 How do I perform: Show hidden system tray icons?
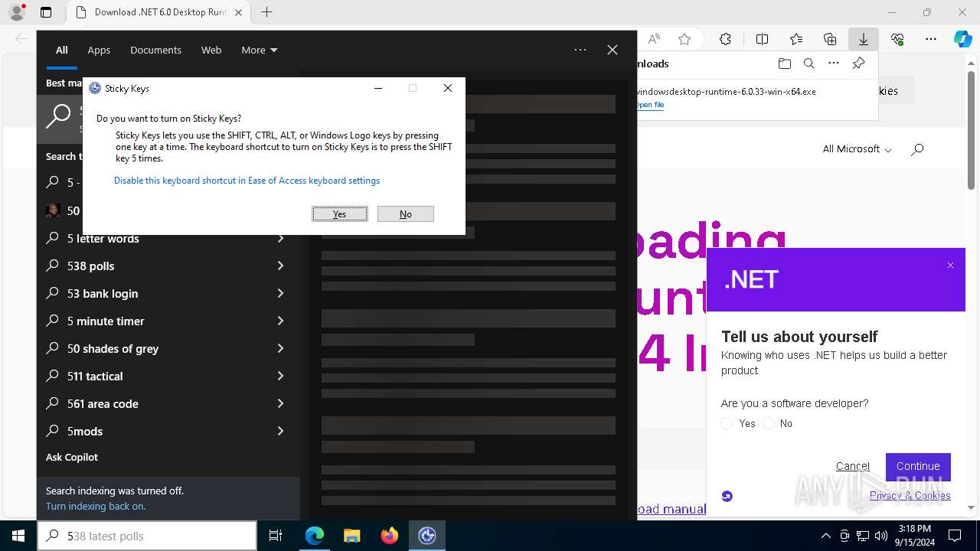click(x=825, y=536)
